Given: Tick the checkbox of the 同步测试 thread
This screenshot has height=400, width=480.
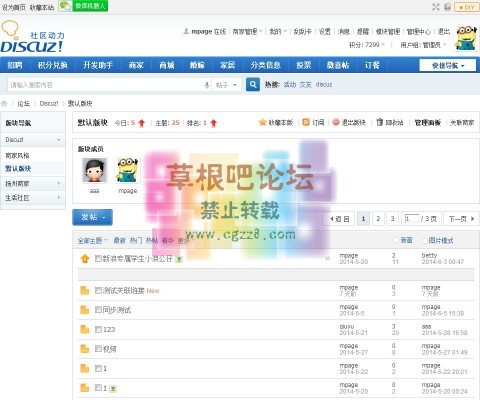Looking at the screenshot, I should (98, 310).
